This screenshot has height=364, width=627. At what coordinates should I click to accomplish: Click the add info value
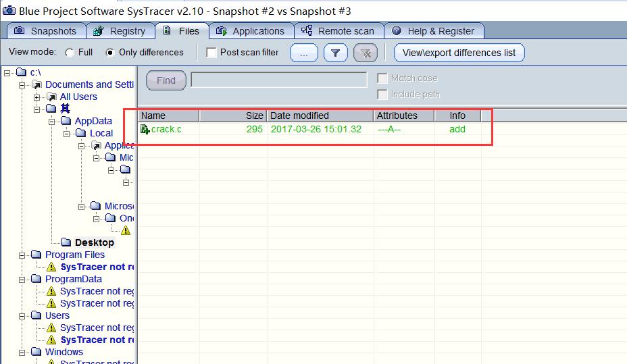click(x=457, y=129)
